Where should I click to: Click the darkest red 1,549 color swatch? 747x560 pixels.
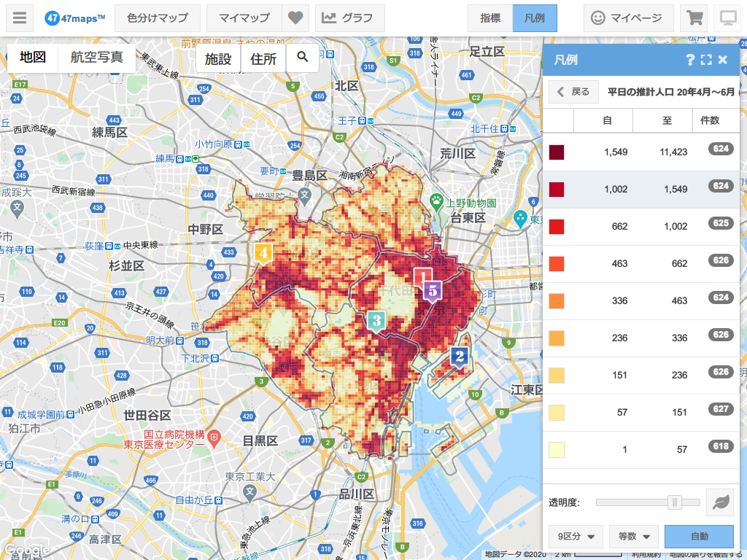(557, 152)
